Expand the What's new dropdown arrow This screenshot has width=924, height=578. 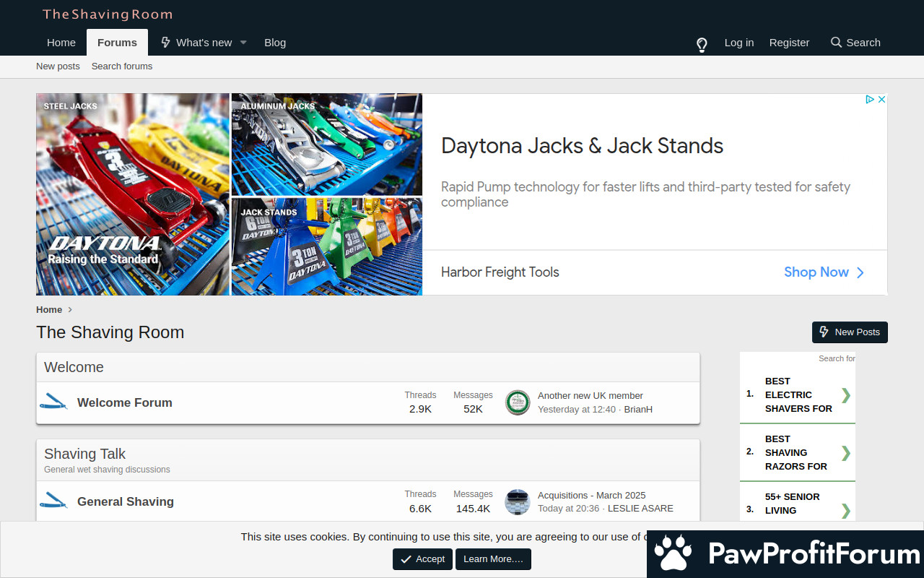pos(243,43)
